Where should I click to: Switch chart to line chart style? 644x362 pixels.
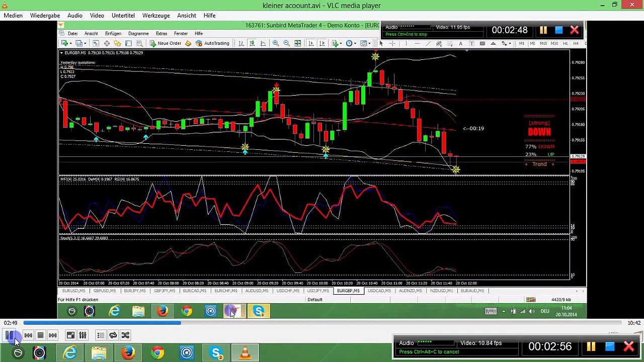pos(263,43)
